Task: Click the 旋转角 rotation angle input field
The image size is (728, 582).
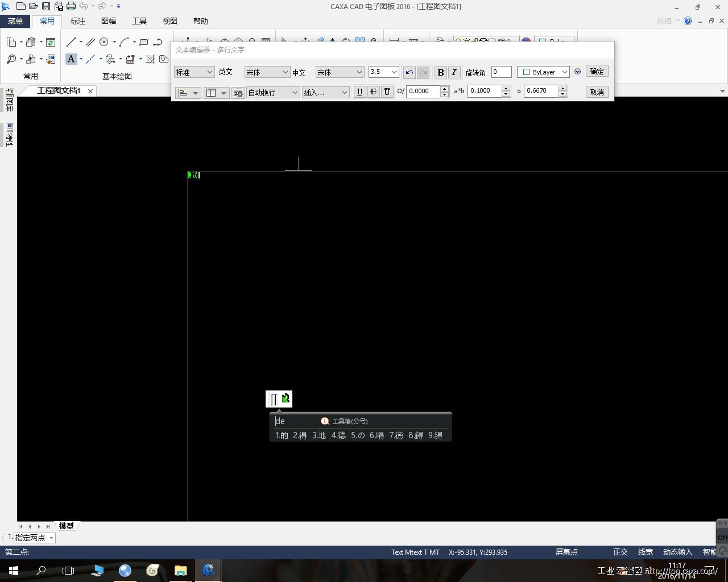Action: click(x=501, y=72)
